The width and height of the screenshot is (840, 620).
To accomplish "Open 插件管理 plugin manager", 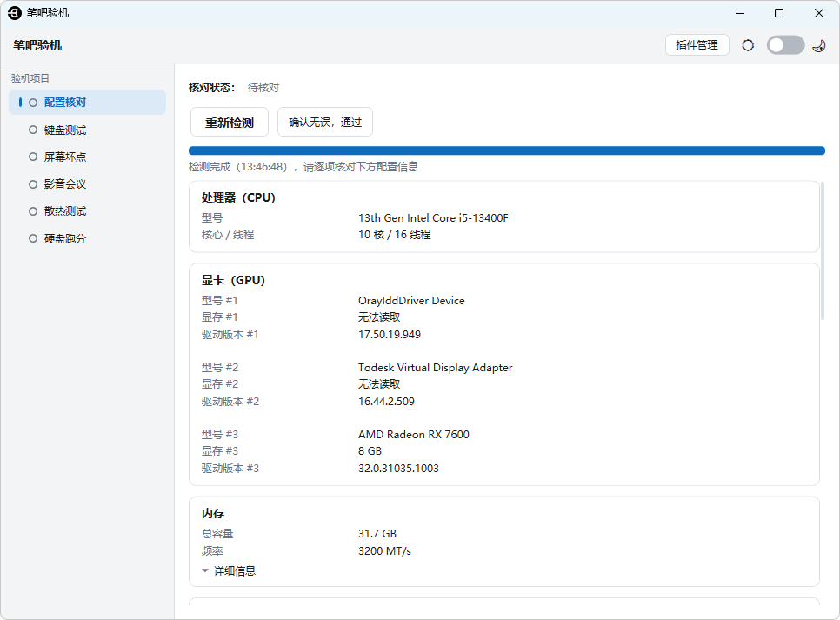I will [x=697, y=45].
